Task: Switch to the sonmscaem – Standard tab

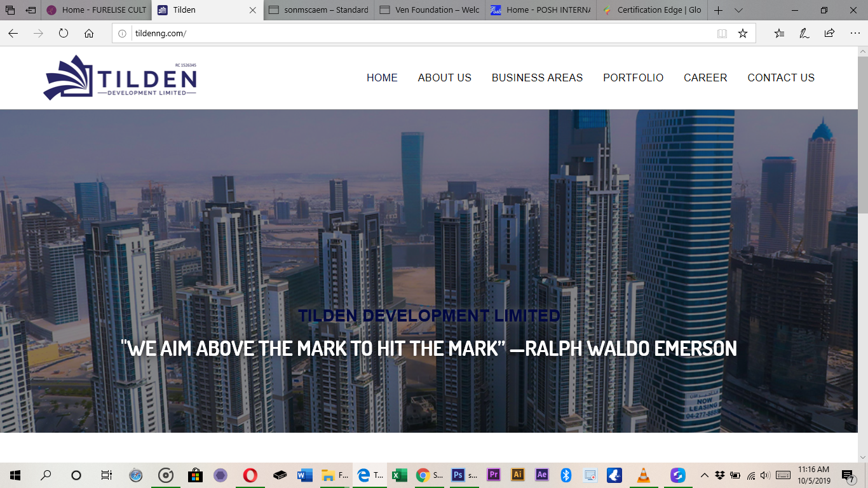Action: pos(319,10)
